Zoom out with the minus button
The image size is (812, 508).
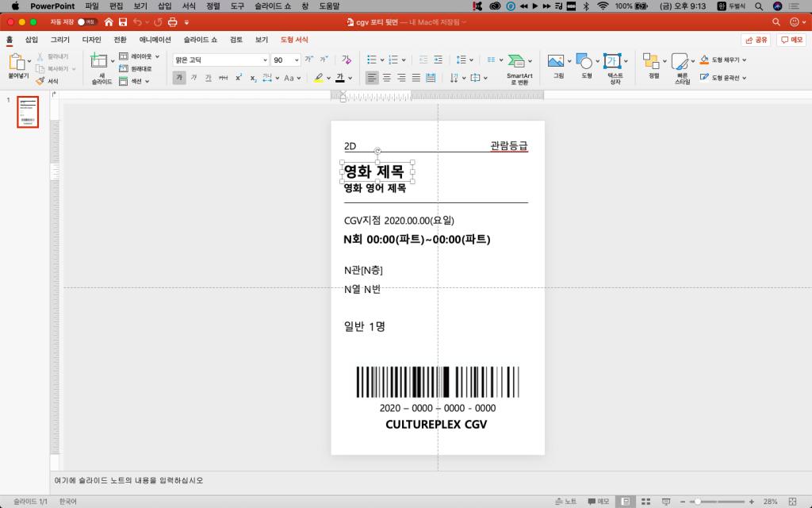(x=683, y=502)
